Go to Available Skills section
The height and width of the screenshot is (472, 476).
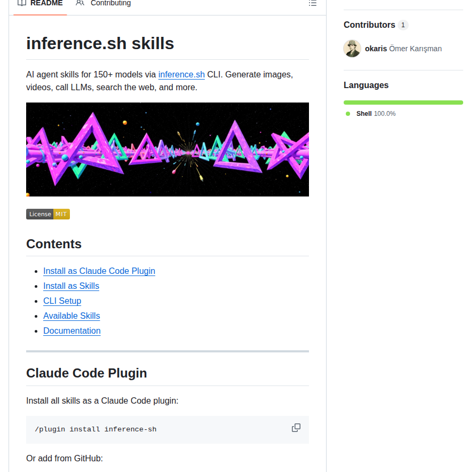click(72, 316)
